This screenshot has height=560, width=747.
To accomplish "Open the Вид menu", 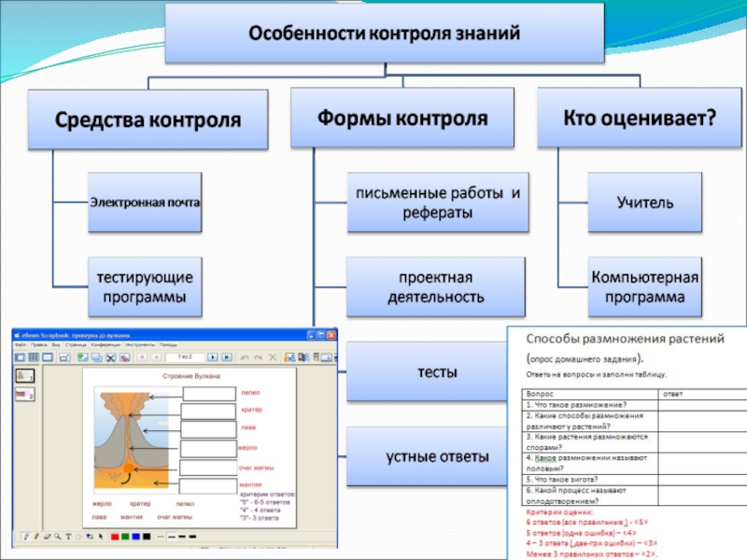I will coord(56,344).
